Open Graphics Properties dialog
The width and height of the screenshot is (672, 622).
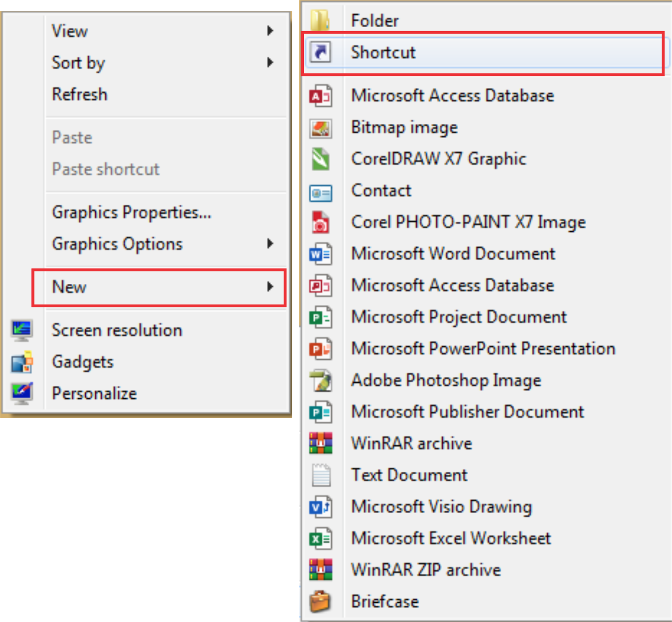click(131, 212)
